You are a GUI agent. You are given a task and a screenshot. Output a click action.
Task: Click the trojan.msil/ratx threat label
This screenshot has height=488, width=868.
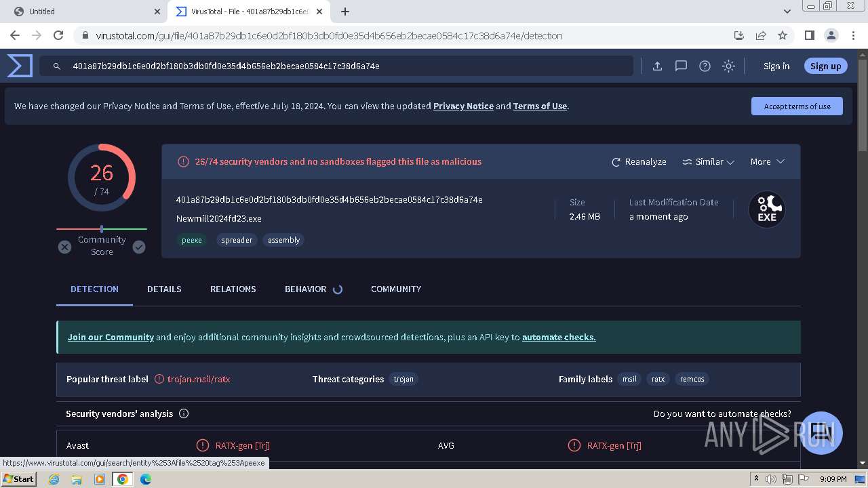tap(199, 379)
